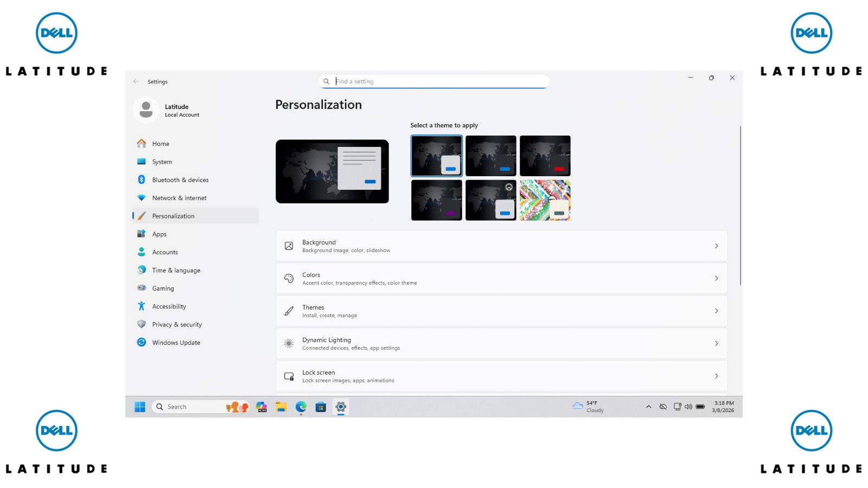Open Time & language settings

tap(195, 270)
